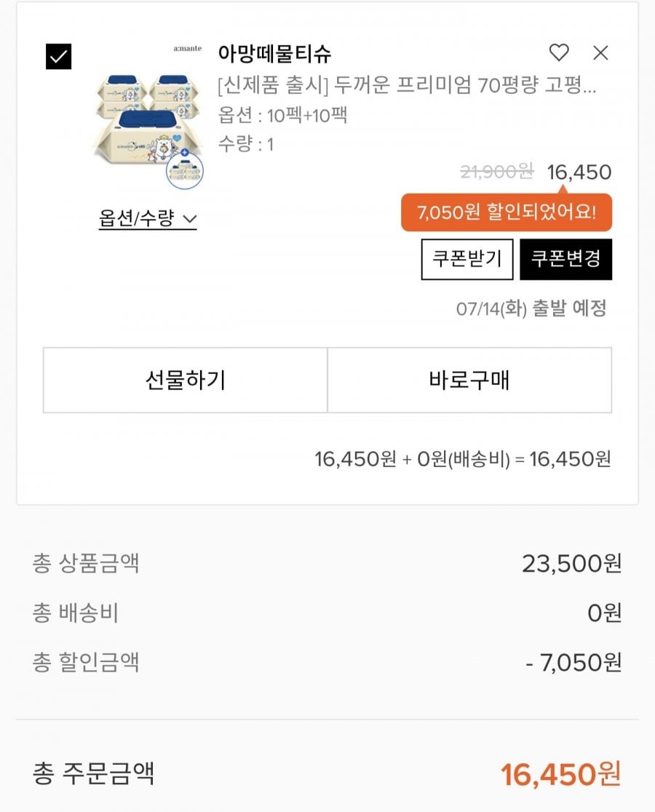The height and width of the screenshot is (812, 655).
Task: Click the 총 할인금액 -7,050원 row
Action: pos(327,662)
